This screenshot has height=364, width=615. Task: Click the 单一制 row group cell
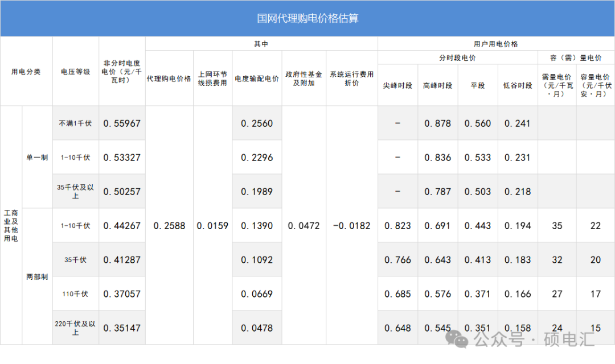[x=37, y=158]
